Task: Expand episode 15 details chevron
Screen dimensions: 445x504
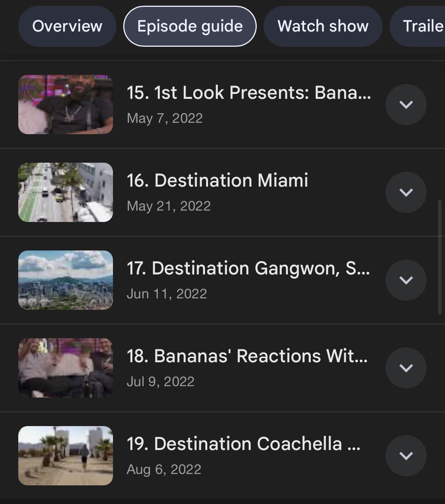Action: [x=406, y=105]
